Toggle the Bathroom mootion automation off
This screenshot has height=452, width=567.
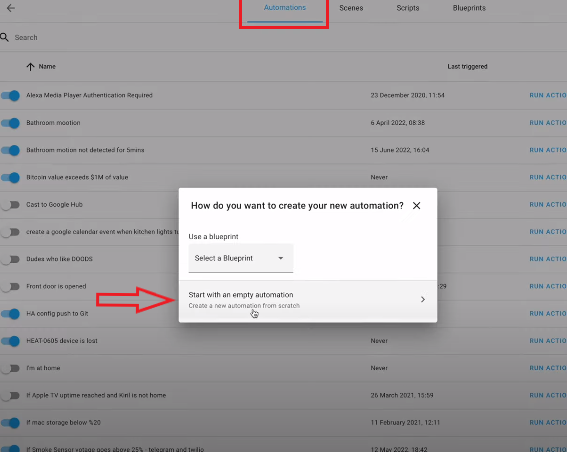tap(10, 123)
